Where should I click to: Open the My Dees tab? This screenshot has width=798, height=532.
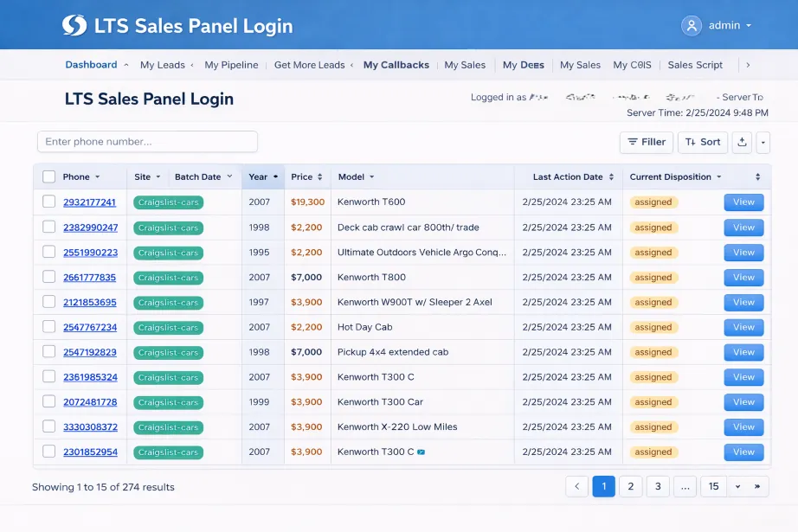[523, 65]
